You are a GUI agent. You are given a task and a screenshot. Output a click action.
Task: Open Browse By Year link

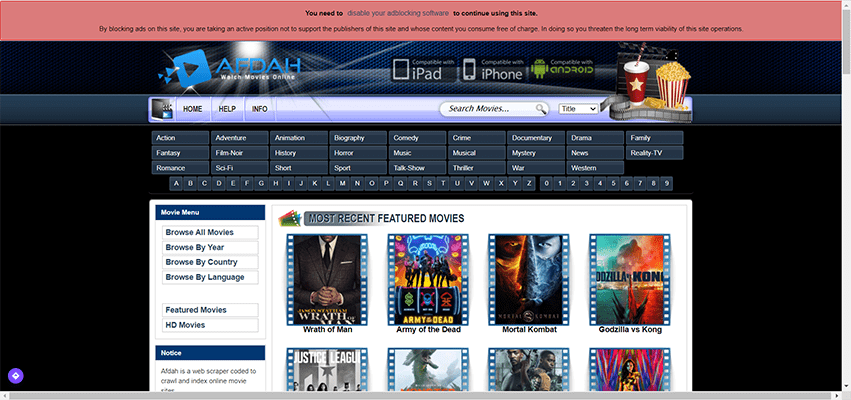tap(210, 247)
